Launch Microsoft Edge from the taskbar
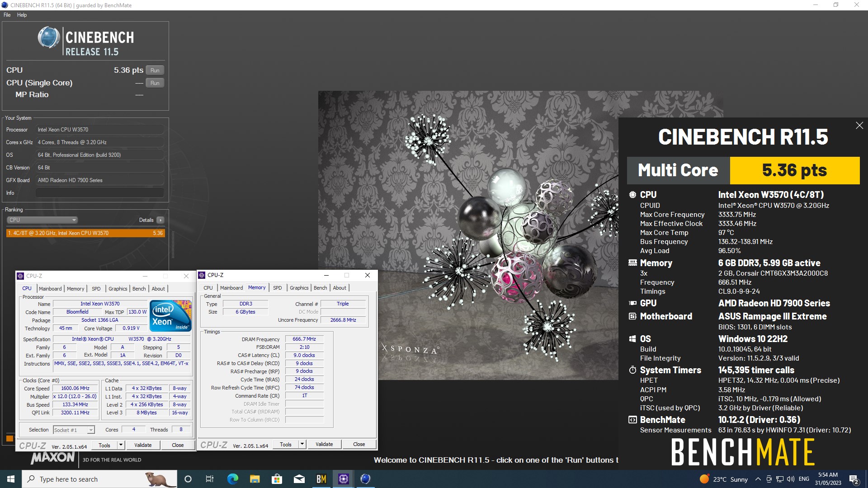868x488 pixels. pyautogui.click(x=232, y=479)
